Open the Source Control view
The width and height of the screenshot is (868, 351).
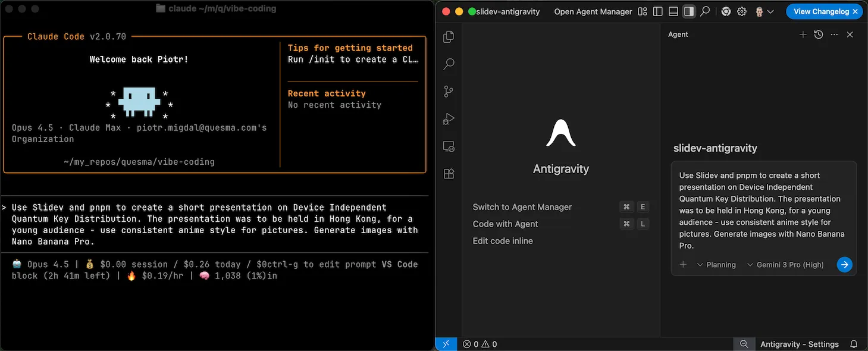tap(449, 92)
